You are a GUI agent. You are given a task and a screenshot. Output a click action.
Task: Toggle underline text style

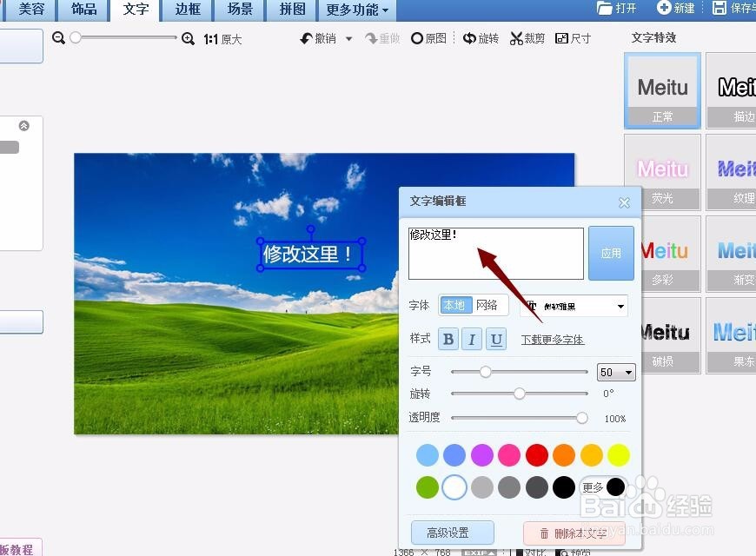tap(496, 339)
